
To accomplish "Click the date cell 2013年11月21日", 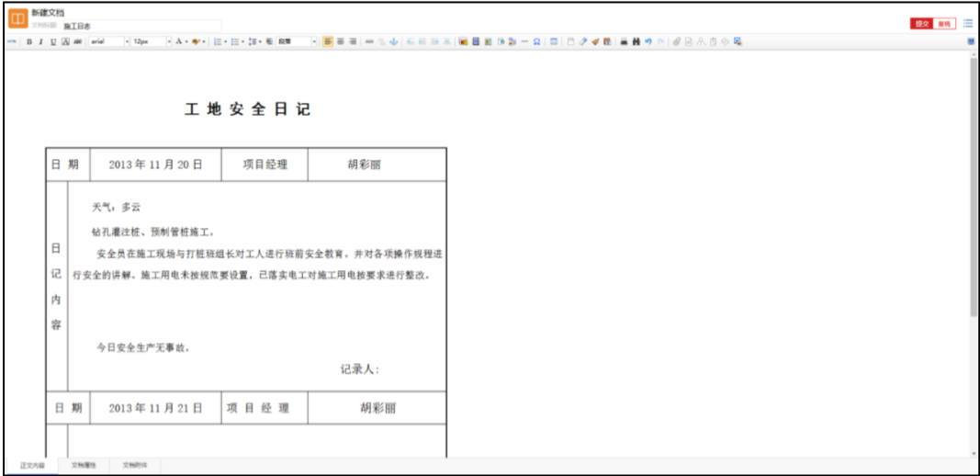I will click(x=155, y=408).
